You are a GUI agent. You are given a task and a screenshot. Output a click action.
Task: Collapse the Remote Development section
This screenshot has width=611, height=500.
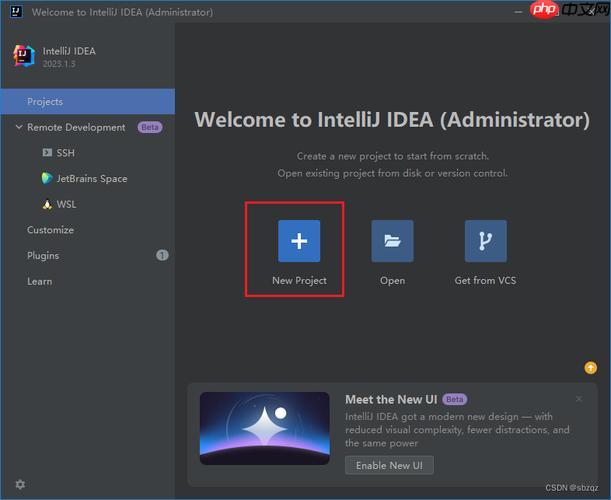19,127
